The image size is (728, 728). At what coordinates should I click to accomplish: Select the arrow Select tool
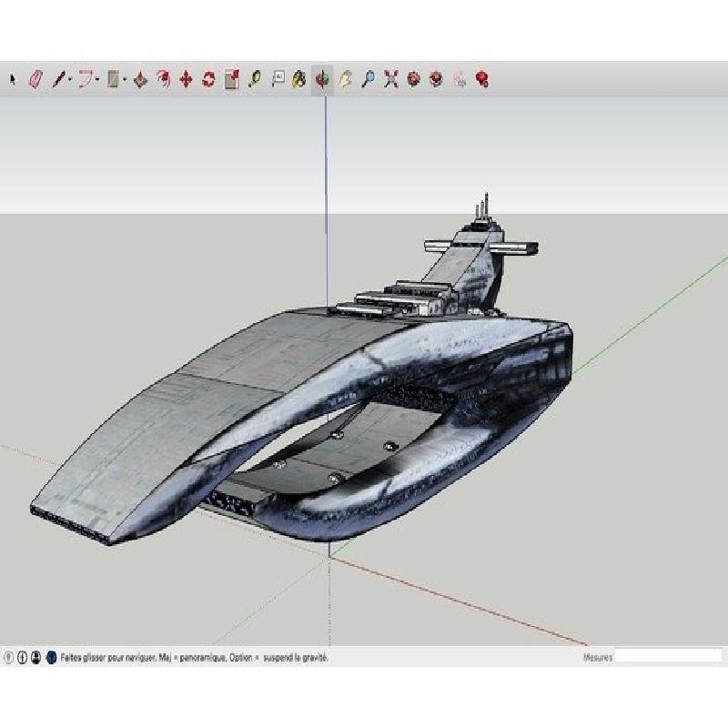pyautogui.click(x=13, y=79)
